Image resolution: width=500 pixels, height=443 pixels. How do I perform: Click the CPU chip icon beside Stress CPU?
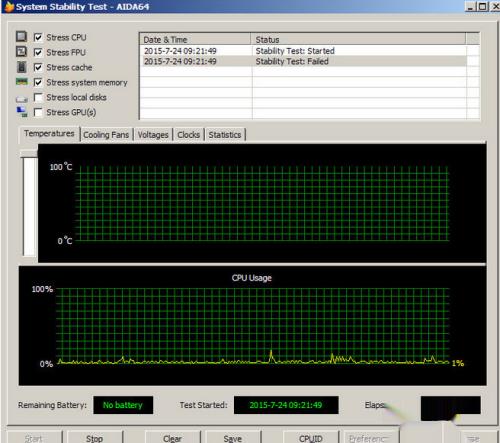pos(21,36)
